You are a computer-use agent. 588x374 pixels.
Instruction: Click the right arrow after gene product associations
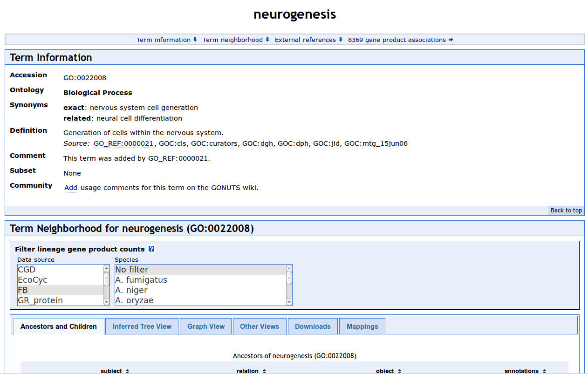pos(451,40)
